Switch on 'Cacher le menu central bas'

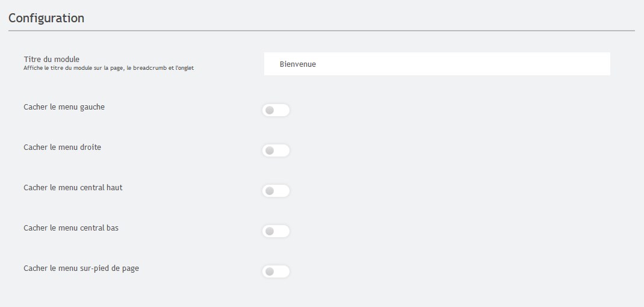pos(276,231)
